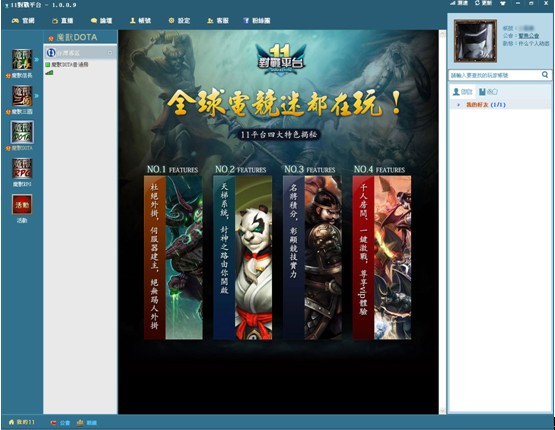555x430 pixels.
Task: Collapse the server region dropdown in DOTA panel
Action: pos(110,53)
